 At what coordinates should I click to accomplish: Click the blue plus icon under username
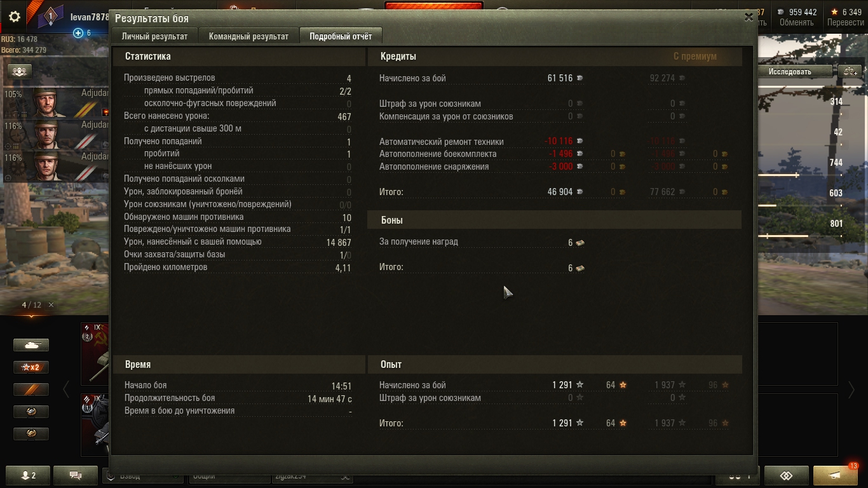(x=78, y=33)
